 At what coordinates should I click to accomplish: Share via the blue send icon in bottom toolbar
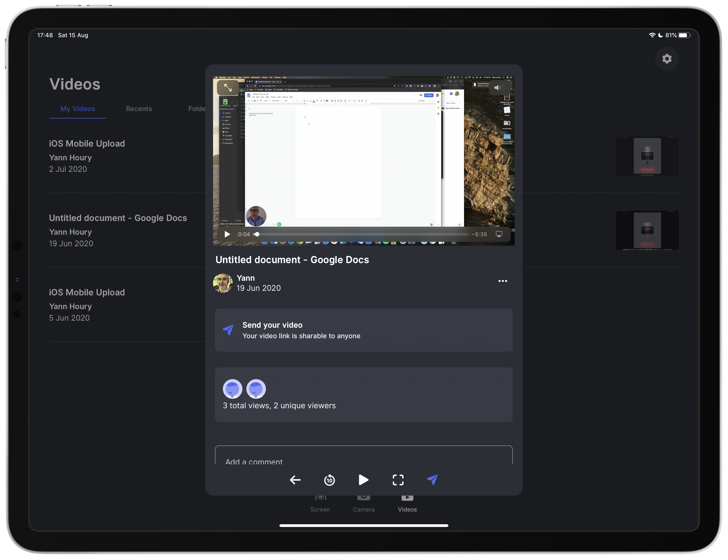coord(432,480)
